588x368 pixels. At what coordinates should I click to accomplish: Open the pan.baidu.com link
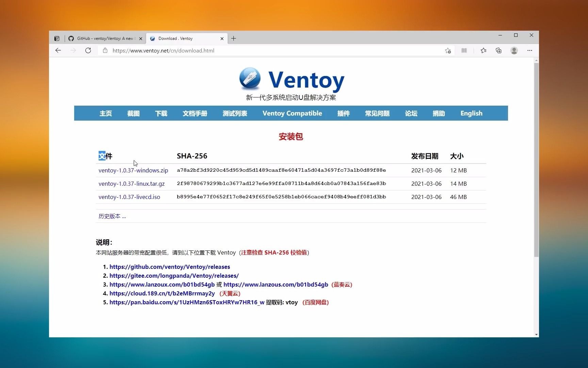(x=187, y=302)
